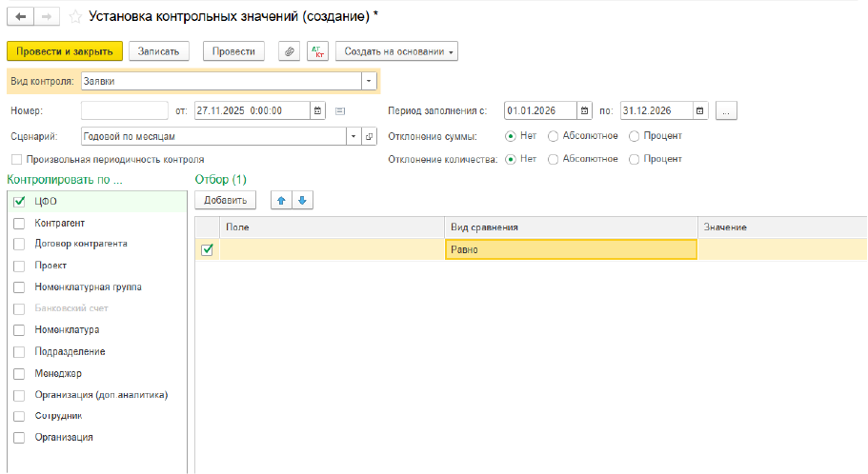Check Организация (доп.аналитика) checkbox

point(19,395)
